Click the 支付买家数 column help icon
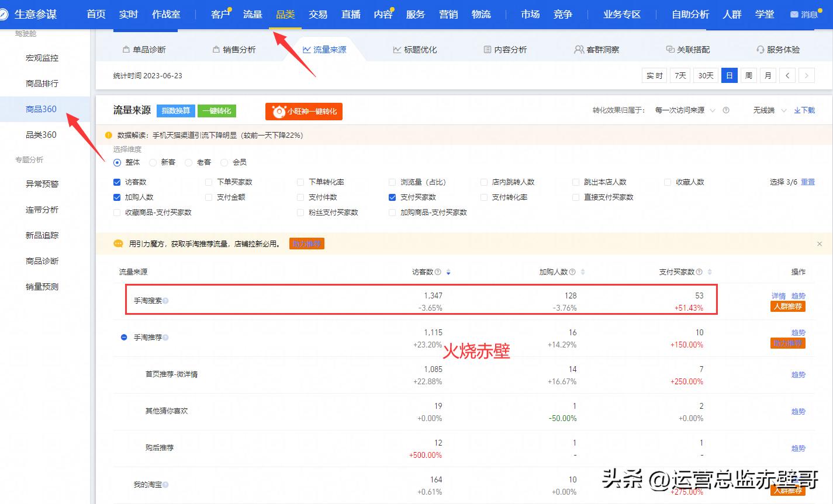The height and width of the screenshot is (504, 833). (699, 272)
